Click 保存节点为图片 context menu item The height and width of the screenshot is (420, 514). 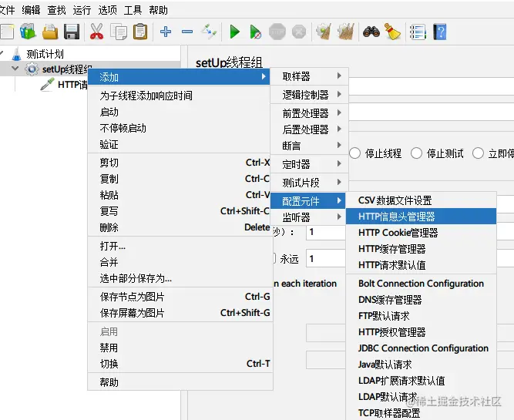(180, 297)
